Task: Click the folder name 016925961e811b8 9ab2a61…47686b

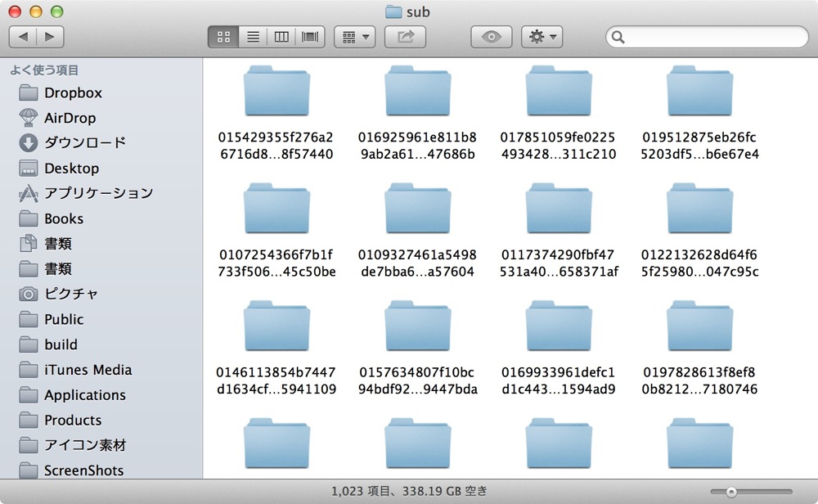Action: 417,146
